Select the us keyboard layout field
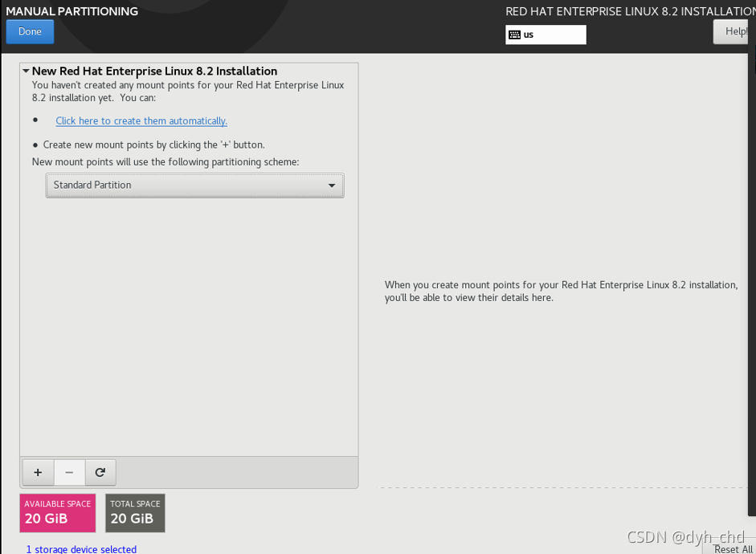This screenshot has height=554, width=756. click(546, 35)
